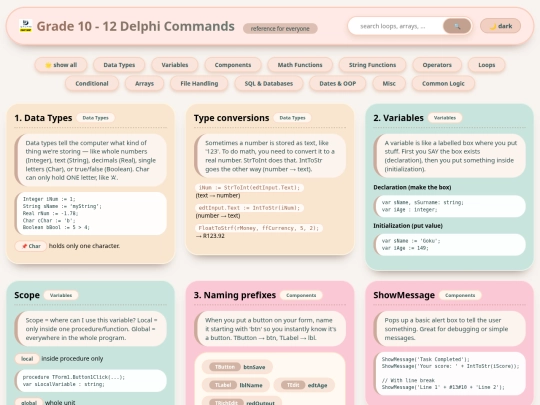Click the magnifier search button
Image resolution: width=540 pixels, height=405 pixels.
click(x=457, y=26)
